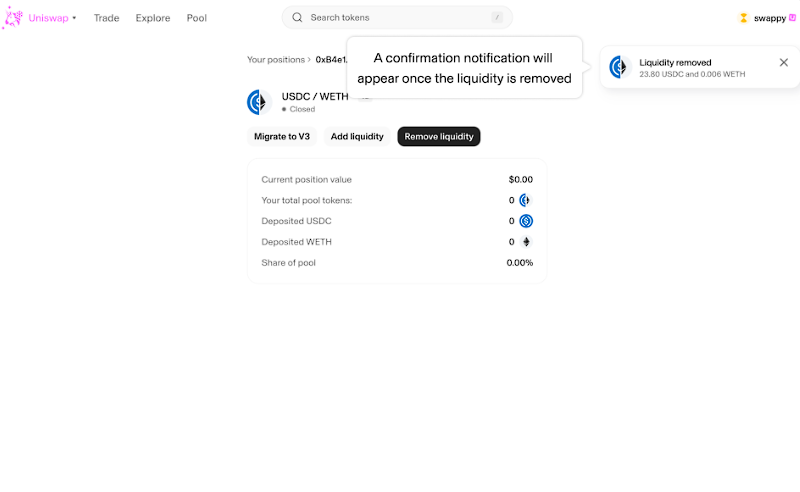
Task: Click the Deposited USDC coin icon
Action: click(x=526, y=221)
